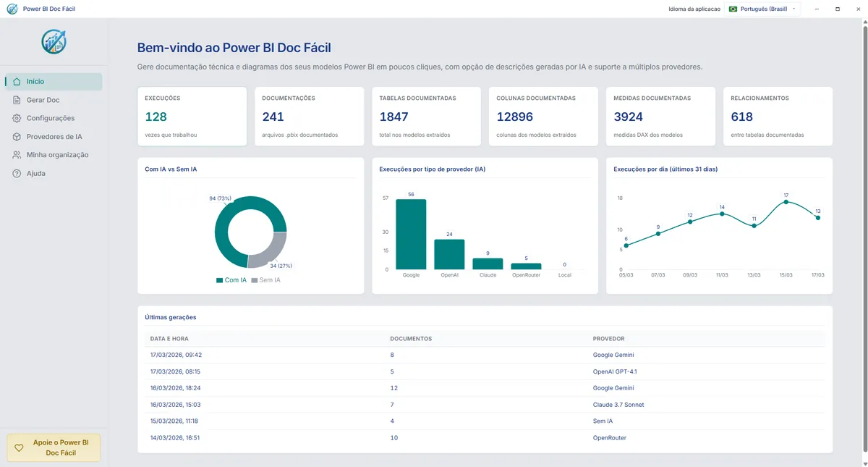The width and height of the screenshot is (868, 467).
Task: Click the row dated 16/03/2026, 18:24
Action: click(x=485, y=388)
